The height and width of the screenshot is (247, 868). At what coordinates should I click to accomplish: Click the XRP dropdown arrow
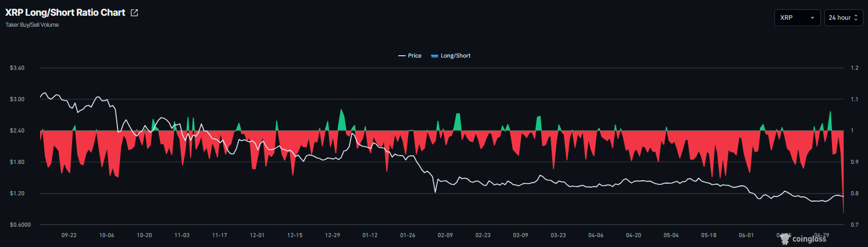[812, 18]
